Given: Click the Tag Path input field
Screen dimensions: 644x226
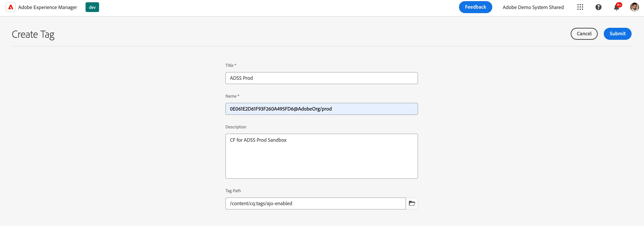Looking at the screenshot, I should 316,203.
